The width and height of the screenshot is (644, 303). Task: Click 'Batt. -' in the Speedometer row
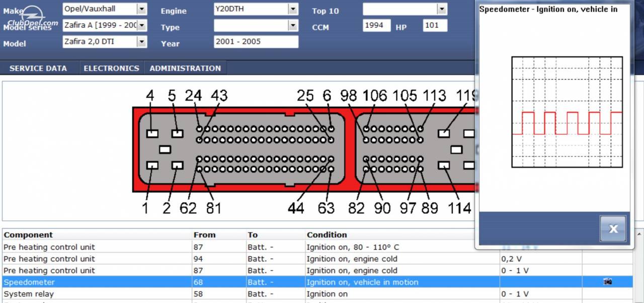tap(261, 282)
